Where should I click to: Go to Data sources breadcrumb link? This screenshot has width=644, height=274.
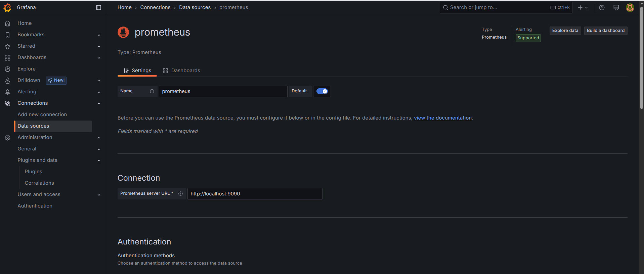(195, 7)
